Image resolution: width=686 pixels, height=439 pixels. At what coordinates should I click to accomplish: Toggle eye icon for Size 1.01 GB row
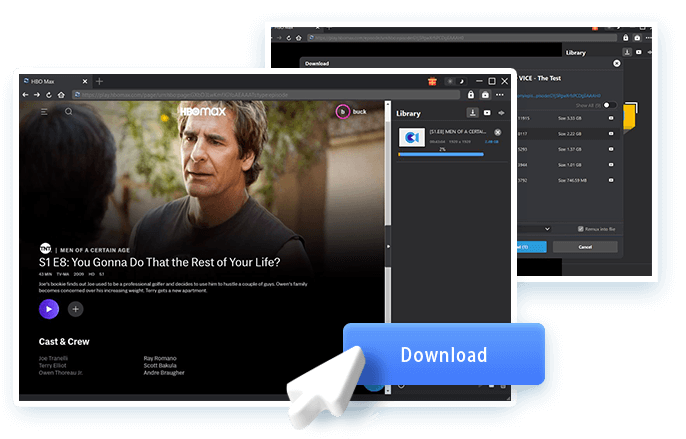[611, 165]
